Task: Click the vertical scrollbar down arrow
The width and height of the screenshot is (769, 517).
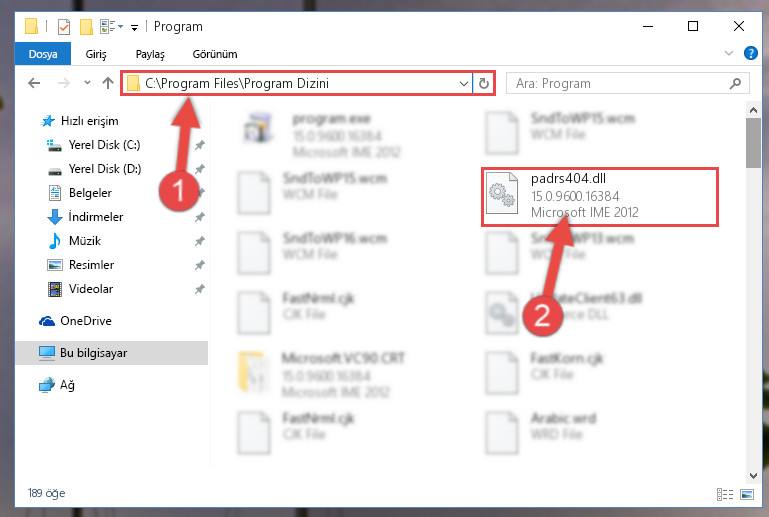Action: pos(753,475)
